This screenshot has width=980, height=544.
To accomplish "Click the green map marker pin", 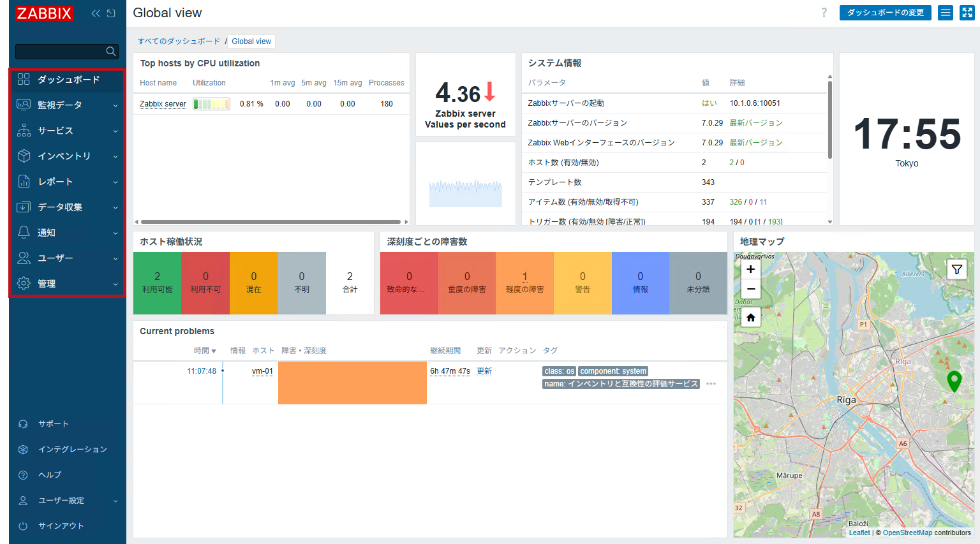I will [954, 381].
